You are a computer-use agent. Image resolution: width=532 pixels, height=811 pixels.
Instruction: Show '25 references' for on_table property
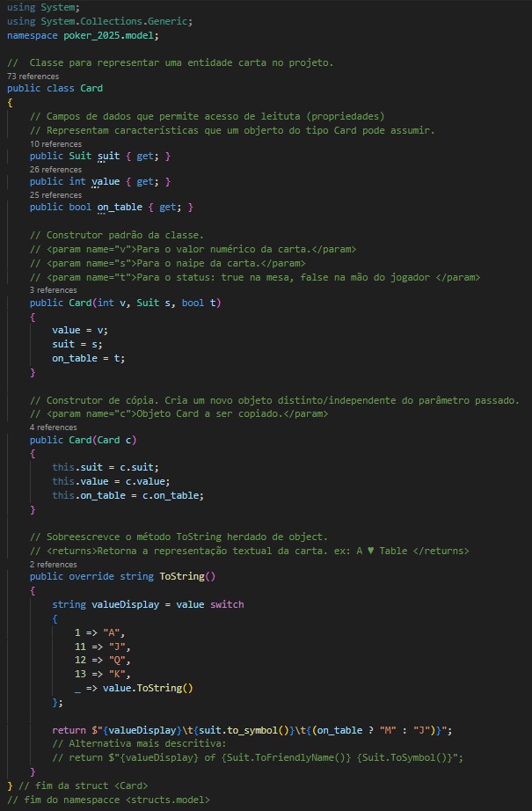pyautogui.click(x=55, y=195)
